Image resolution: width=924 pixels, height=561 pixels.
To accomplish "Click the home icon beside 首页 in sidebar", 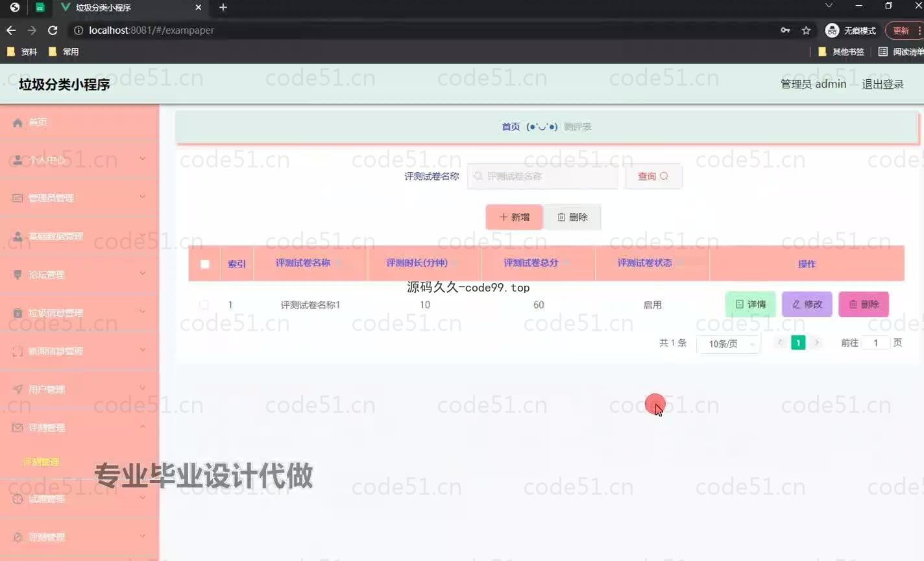I will click(x=18, y=123).
